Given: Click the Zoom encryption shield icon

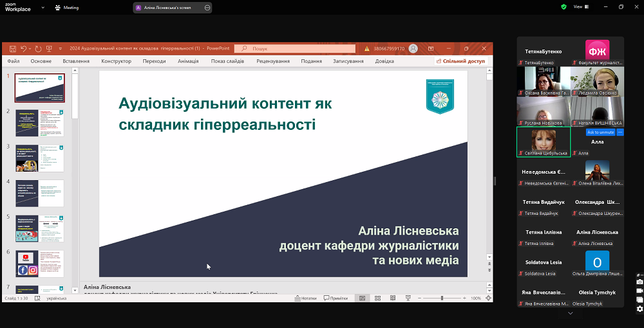Looking at the screenshot, I should click(x=563, y=7).
